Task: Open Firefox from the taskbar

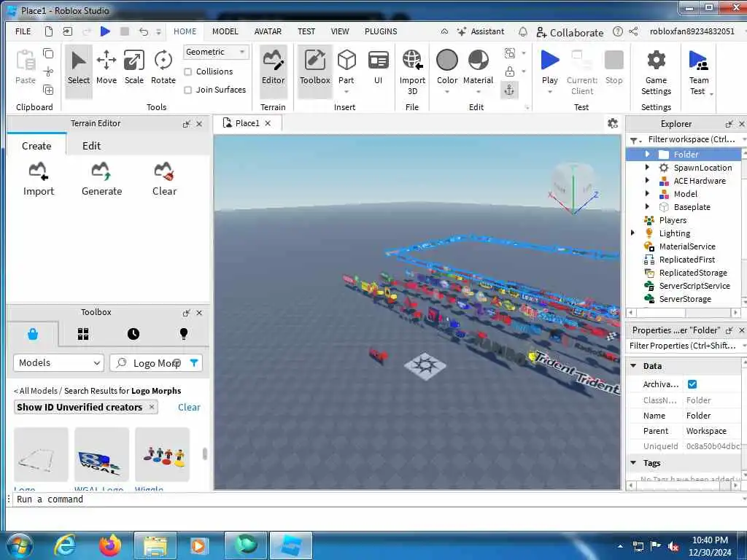Action: (x=109, y=545)
